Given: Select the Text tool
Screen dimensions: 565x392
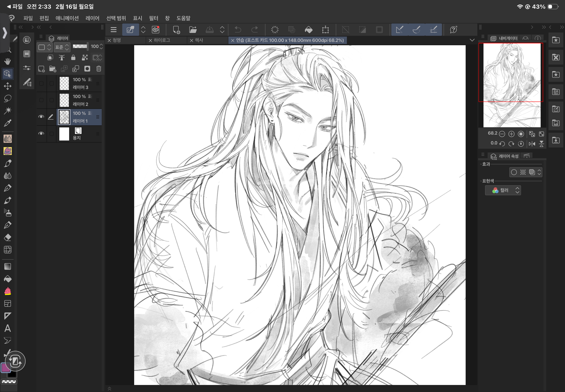Looking at the screenshot, I should [x=8, y=328].
